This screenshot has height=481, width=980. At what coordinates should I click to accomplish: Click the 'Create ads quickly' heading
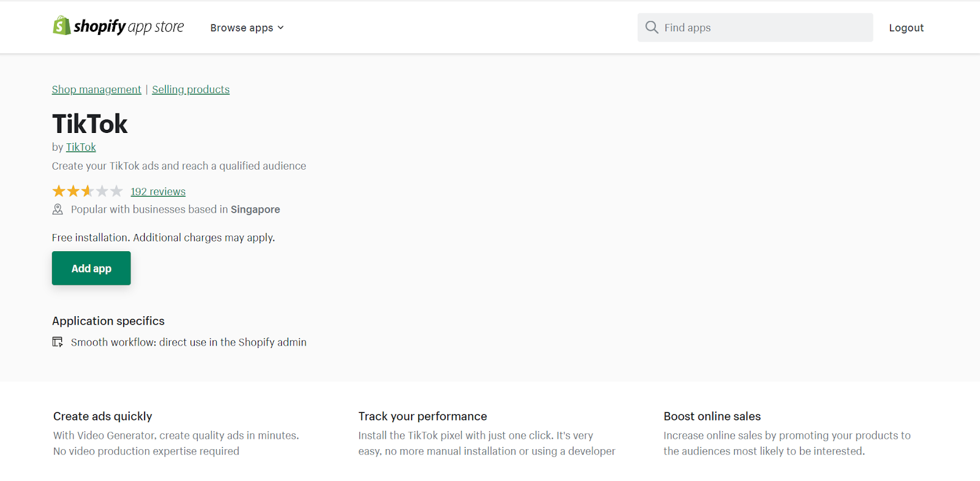click(103, 417)
